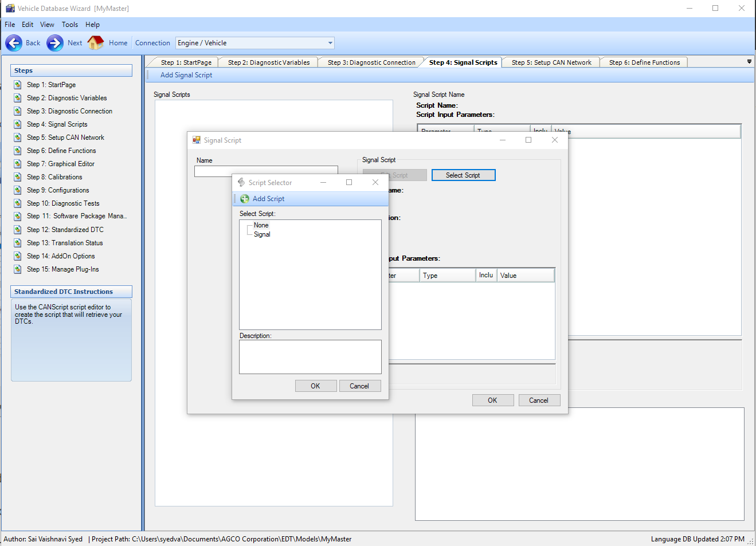Open Step 9: Configurations in sidebar

[x=58, y=190]
